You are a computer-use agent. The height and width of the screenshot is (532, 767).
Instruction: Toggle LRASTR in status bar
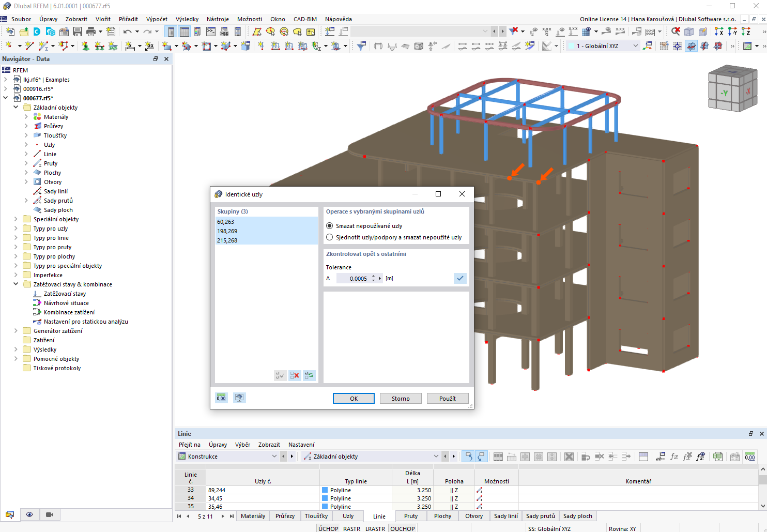(x=375, y=528)
